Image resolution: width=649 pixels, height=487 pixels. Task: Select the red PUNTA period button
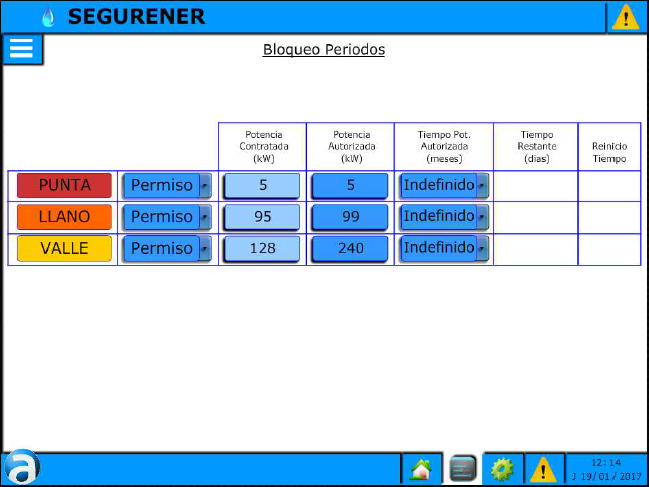pos(64,185)
